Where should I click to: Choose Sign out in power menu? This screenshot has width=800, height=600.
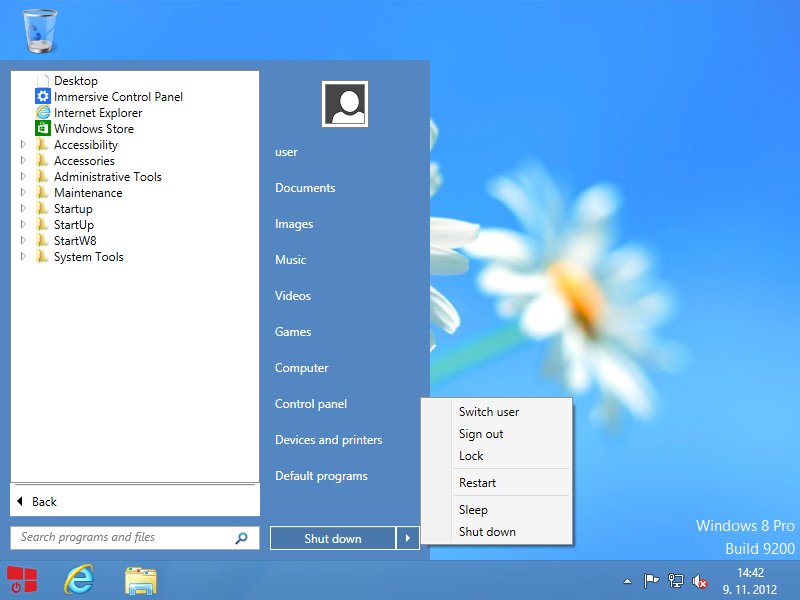coord(481,434)
